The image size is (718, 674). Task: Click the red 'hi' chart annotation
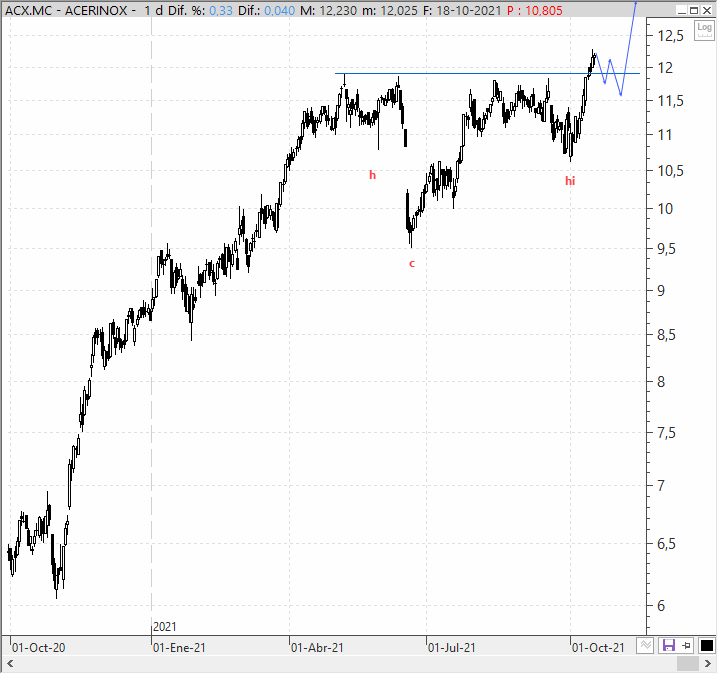point(570,181)
